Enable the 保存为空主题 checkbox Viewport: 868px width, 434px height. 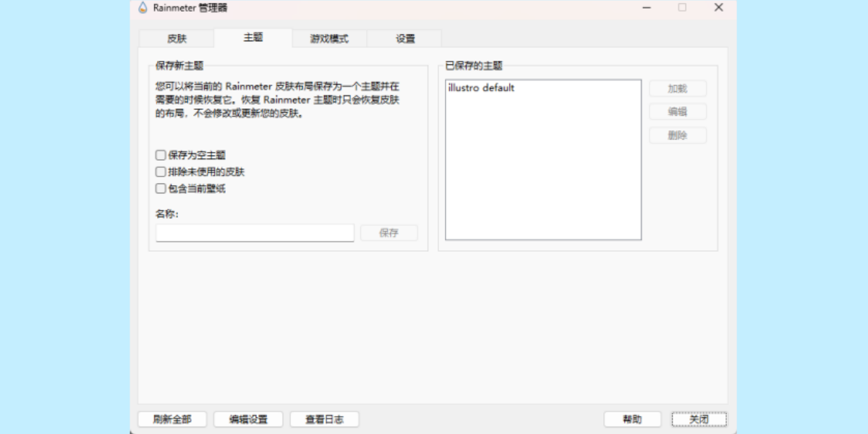pos(161,155)
